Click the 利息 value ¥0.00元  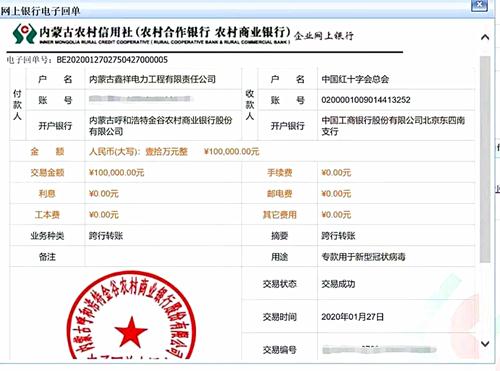coord(104,194)
